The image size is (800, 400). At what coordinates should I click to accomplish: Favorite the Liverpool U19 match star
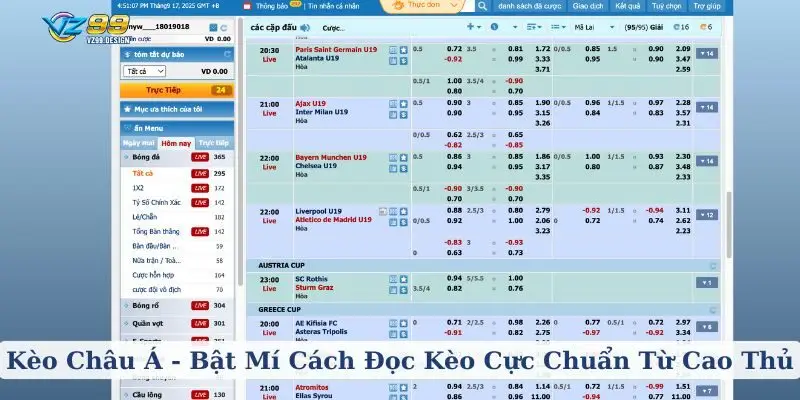[x=404, y=212]
